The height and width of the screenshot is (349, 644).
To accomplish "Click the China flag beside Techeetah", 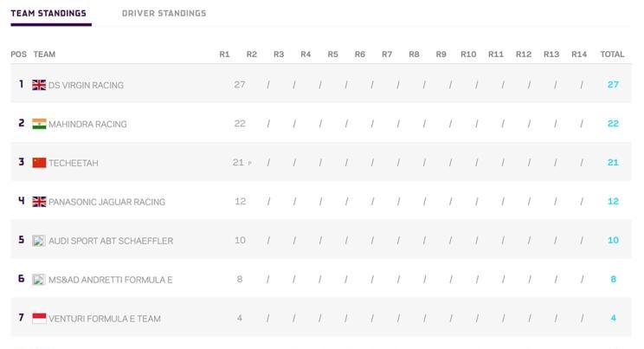I will tap(39, 163).
